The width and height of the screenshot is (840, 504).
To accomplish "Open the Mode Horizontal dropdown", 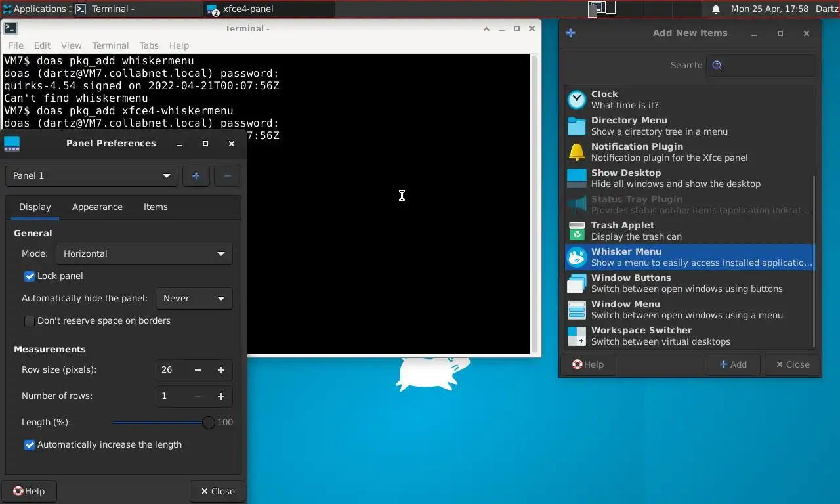I will click(144, 254).
